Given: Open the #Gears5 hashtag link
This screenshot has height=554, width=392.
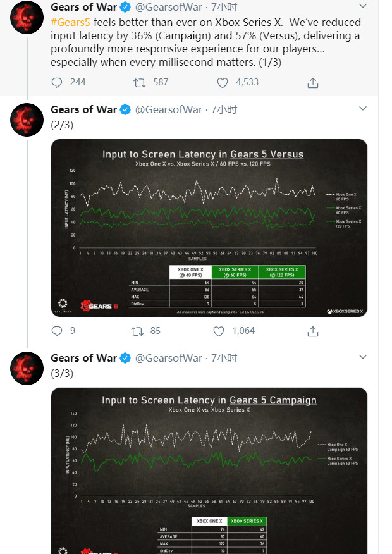Looking at the screenshot, I should [x=67, y=22].
